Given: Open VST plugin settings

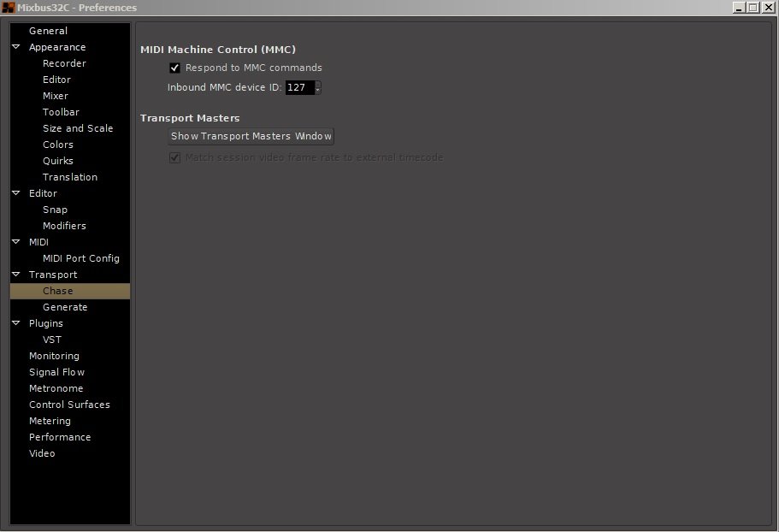Looking at the screenshot, I should [x=52, y=340].
